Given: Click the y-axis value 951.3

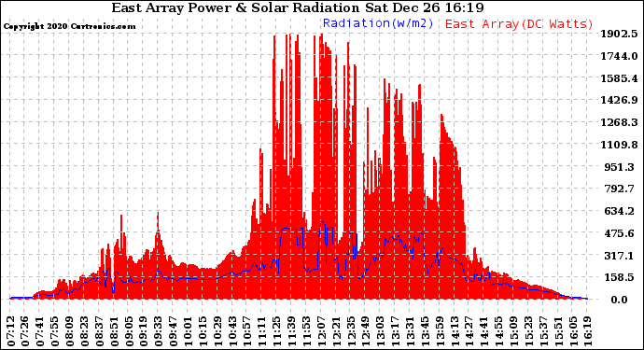Looking at the screenshot, I should tap(621, 167).
